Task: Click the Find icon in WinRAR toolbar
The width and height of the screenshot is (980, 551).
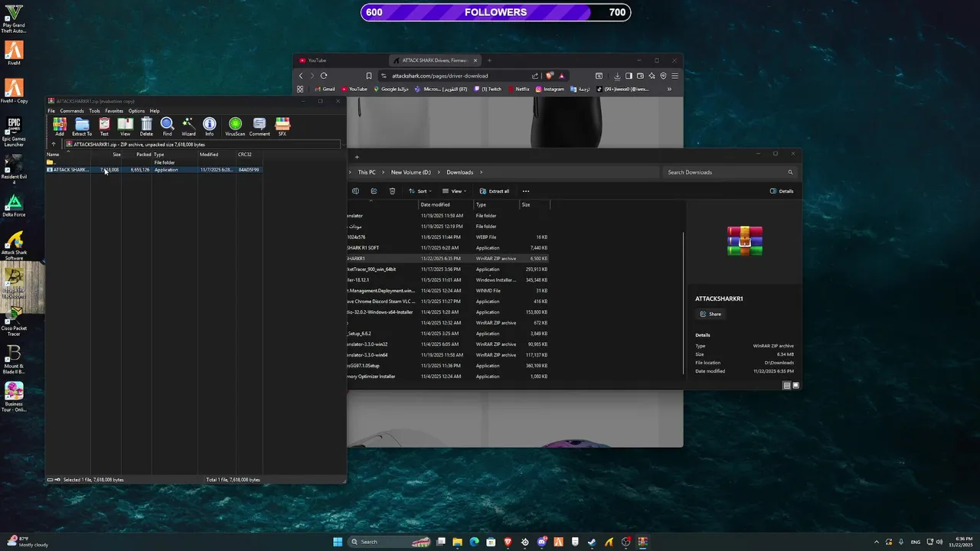Action: click(x=167, y=126)
